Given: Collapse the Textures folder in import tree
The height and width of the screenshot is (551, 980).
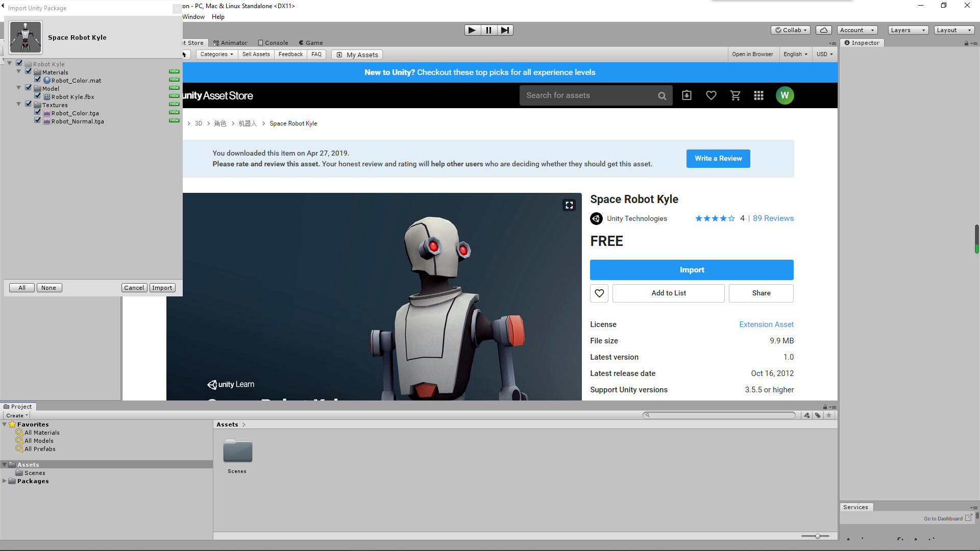Looking at the screenshot, I should tap(19, 104).
